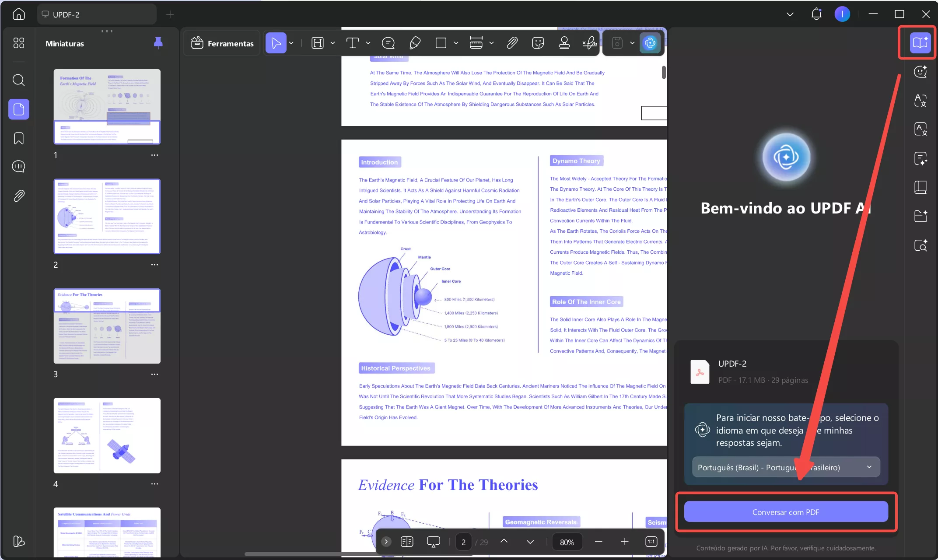Viewport: 938px width, 560px height.
Task: Select page 3 thumbnail in Miniaturas
Action: point(107,326)
